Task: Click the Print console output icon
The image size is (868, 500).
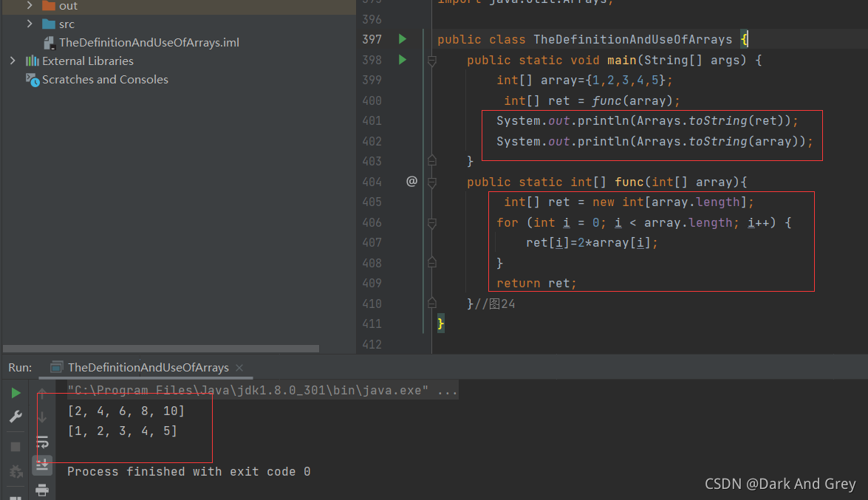Action: [x=42, y=490]
